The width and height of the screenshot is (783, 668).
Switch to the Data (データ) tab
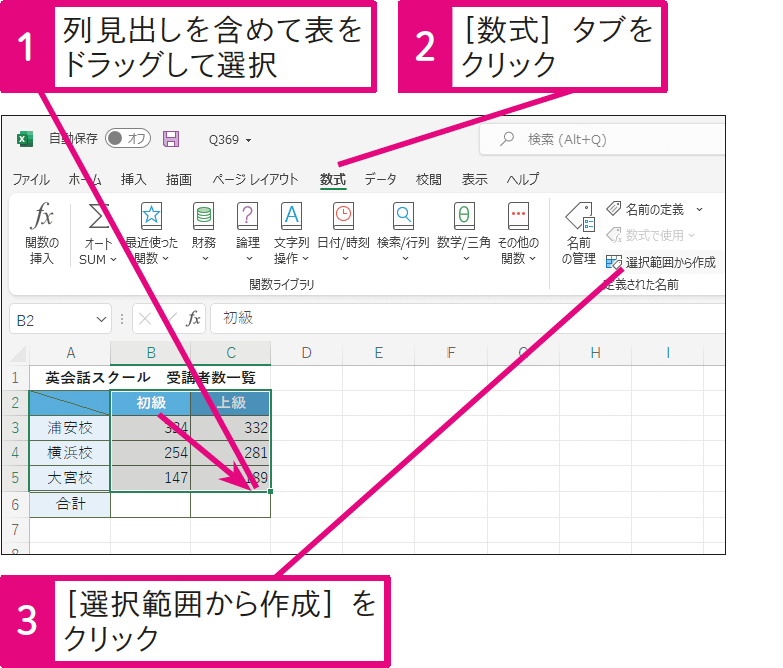point(380,179)
